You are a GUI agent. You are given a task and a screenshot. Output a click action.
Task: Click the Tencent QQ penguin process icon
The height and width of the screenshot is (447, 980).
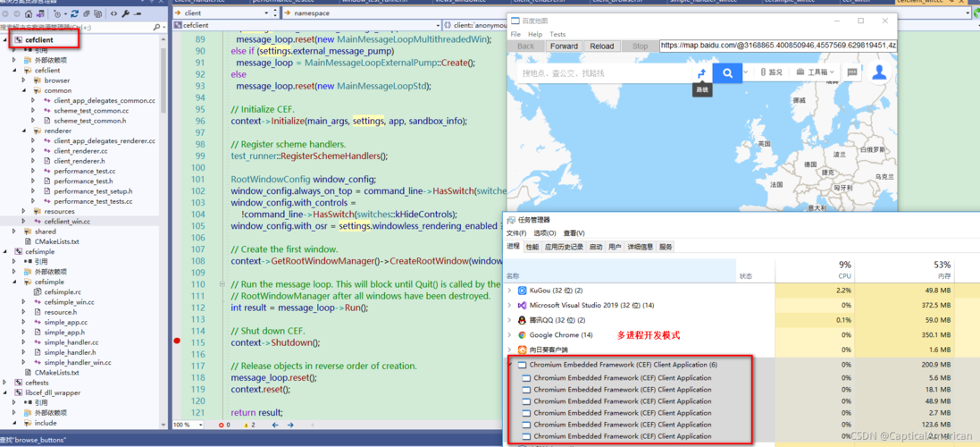coord(523,320)
